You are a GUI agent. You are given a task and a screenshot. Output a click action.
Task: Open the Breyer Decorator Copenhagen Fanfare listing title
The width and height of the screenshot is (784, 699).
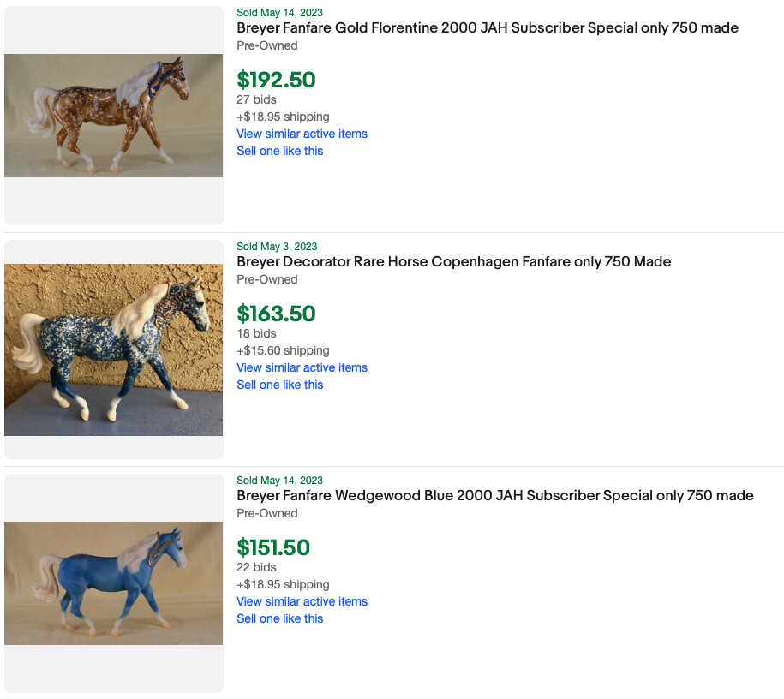click(x=453, y=262)
